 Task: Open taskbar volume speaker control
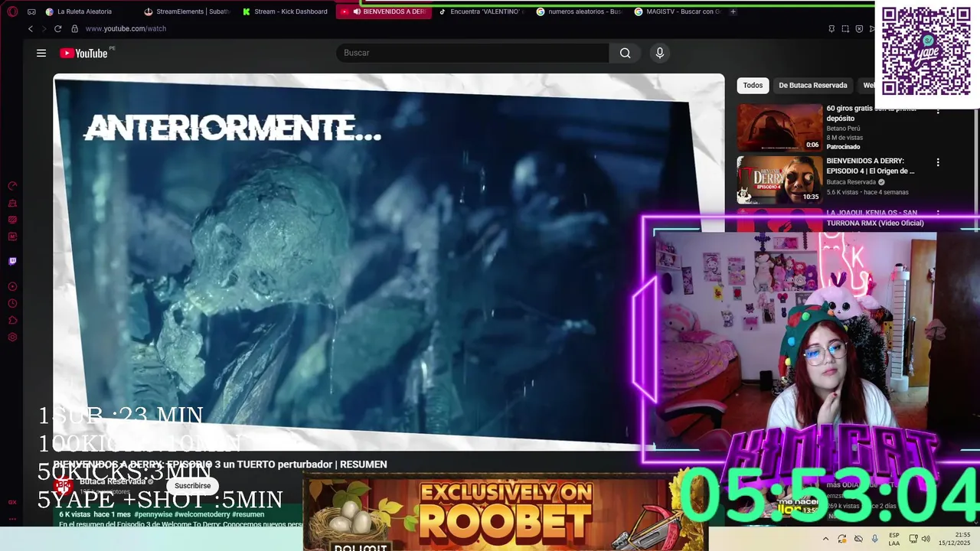point(926,539)
